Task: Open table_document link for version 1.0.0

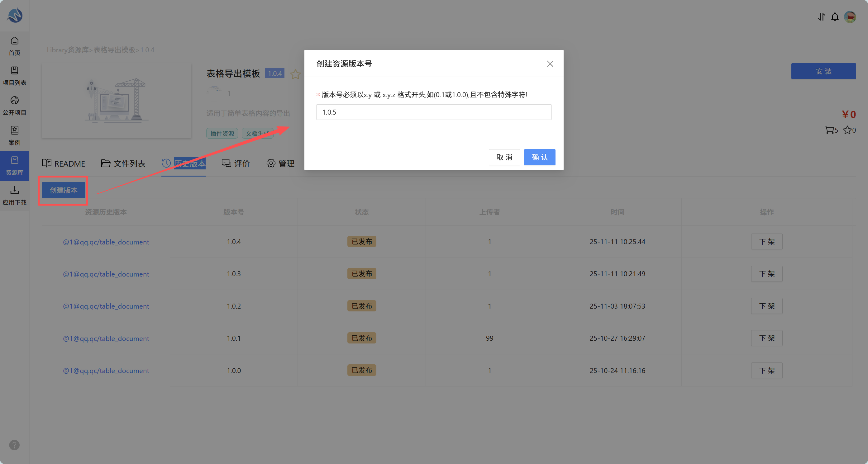Action: [x=106, y=370]
